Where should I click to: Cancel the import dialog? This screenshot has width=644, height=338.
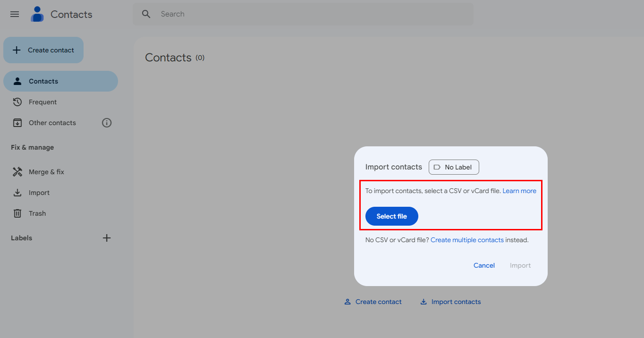coord(484,265)
